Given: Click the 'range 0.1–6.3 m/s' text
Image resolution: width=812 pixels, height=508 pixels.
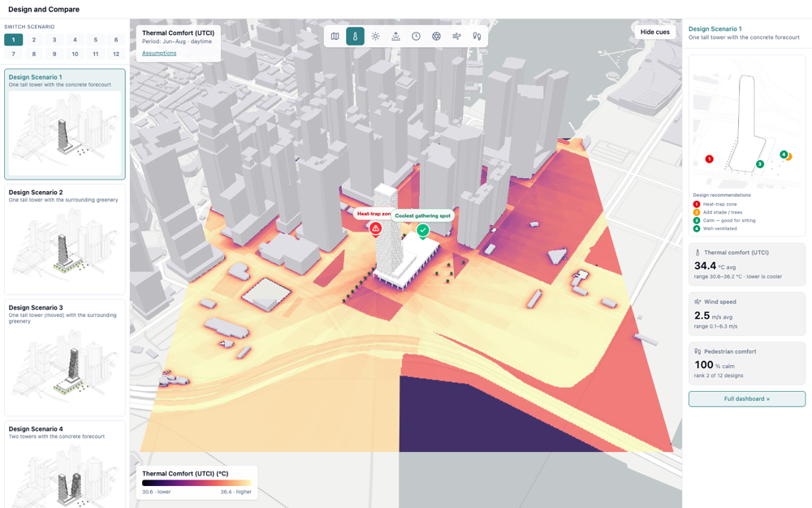Looking at the screenshot, I should [715, 326].
